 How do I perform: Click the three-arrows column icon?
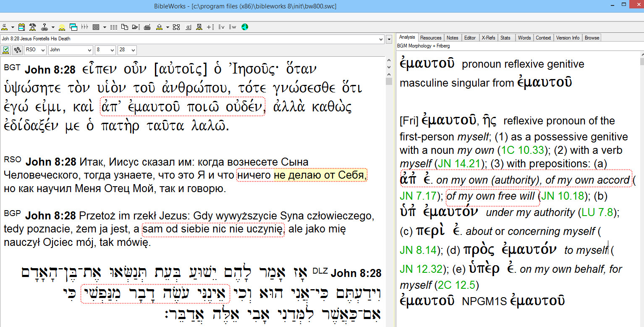(x=85, y=27)
